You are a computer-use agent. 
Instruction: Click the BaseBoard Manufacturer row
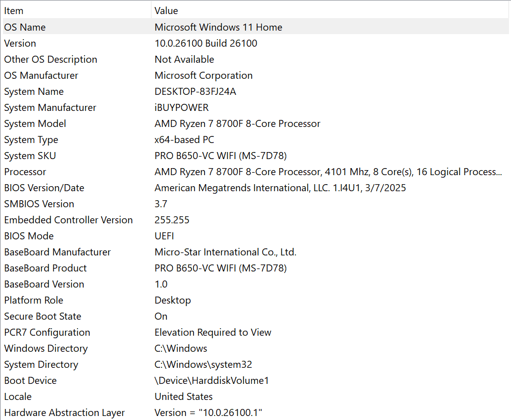pyautogui.click(x=57, y=252)
